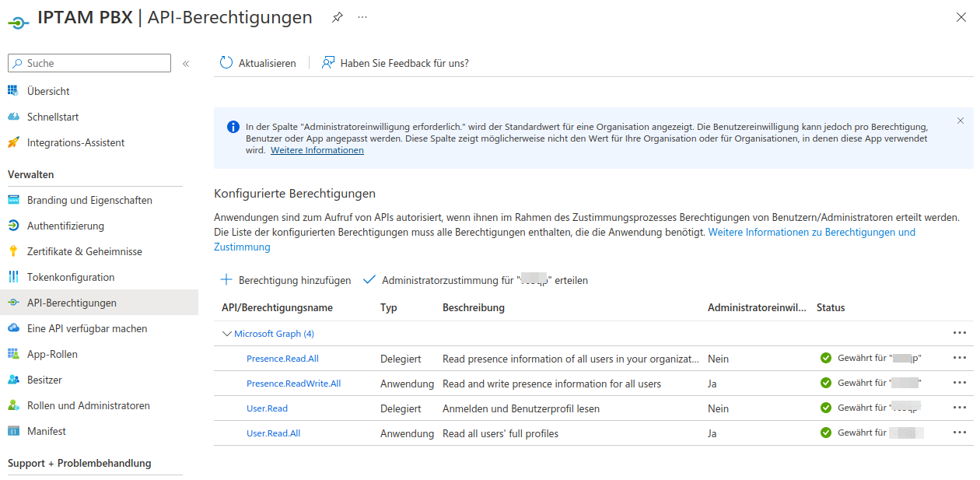Open the Schnellstart sidebar item

coord(52,117)
